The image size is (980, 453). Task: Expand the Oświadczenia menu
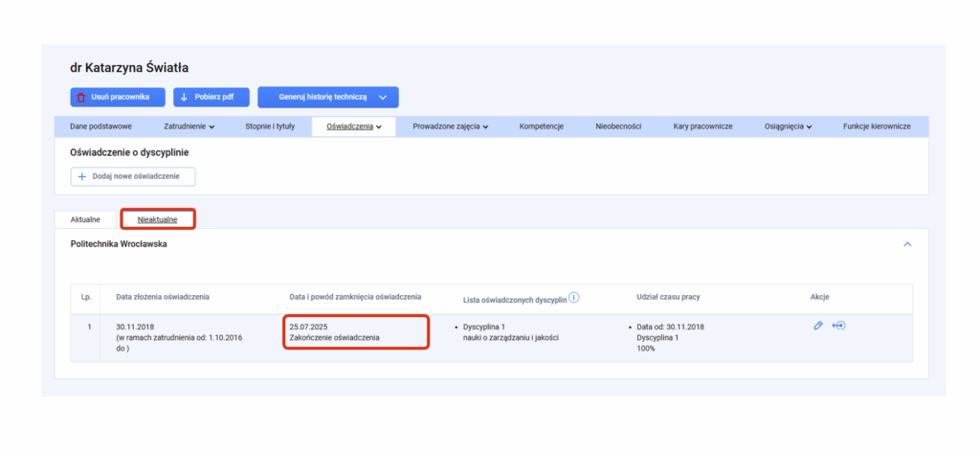tap(354, 126)
